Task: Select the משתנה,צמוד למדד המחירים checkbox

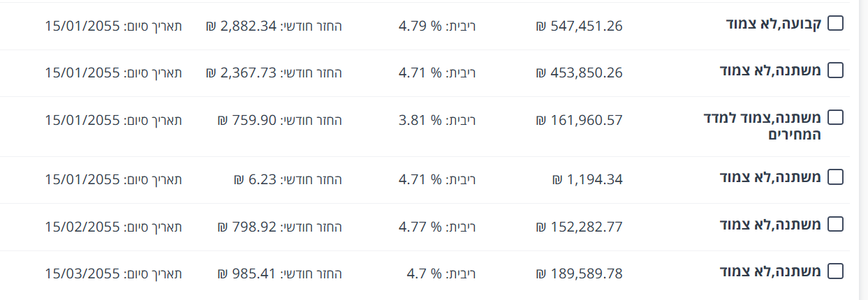Action: 834,117
